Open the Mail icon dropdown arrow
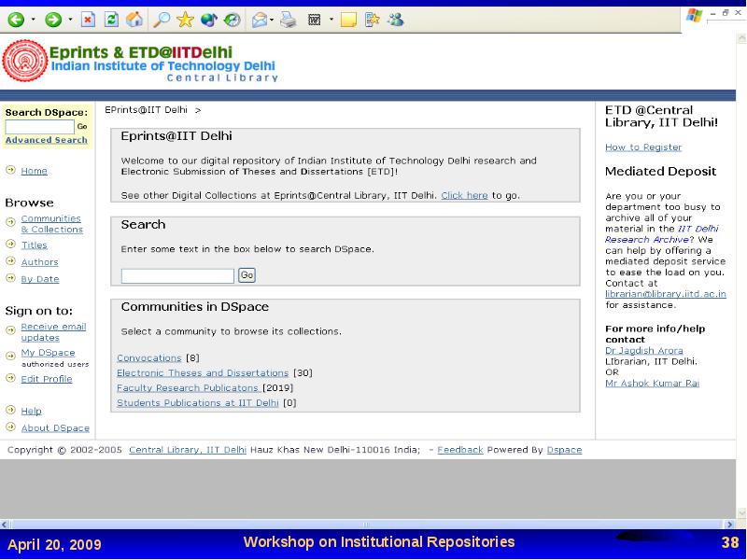This screenshot has width=747, height=560. click(x=271, y=20)
